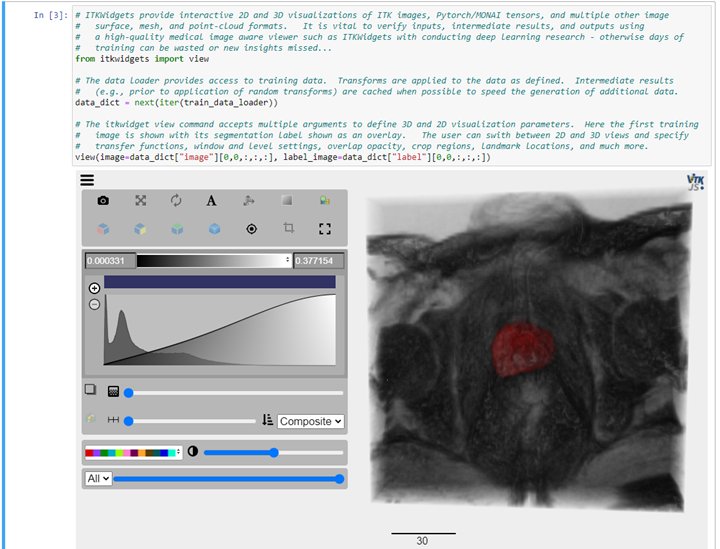Click the dark blue range bar above histogram
720x549 pixels.
point(220,282)
